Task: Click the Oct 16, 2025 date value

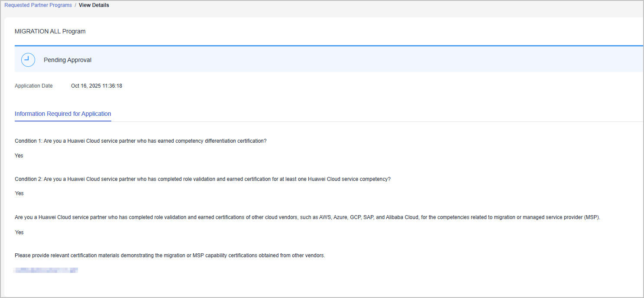Action: pyautogui.click(x=86, y=86)
